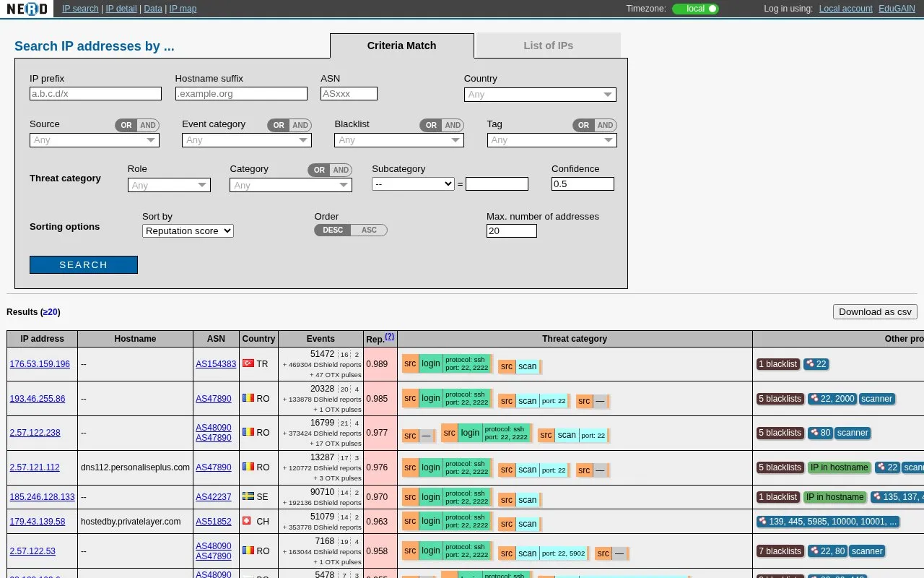This screenshot has width=924, height=578.
Task: Toggle the Timezone local switch
Action: [x=696, y=9]
